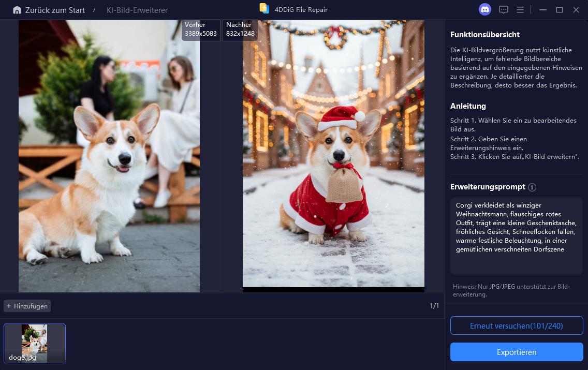Minimize the 4DDiG window
Image resolution: width=588 pixels, height=370 pixels.
[x=542, y=10]
